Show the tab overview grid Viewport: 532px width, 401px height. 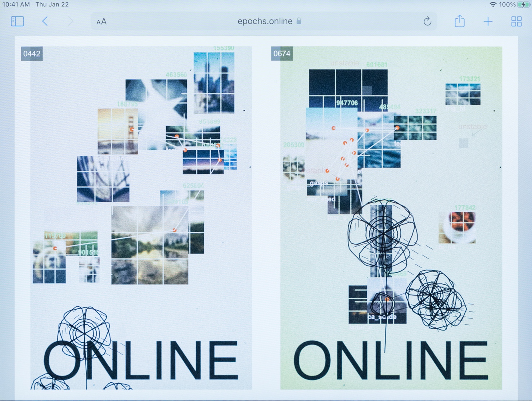516,22
